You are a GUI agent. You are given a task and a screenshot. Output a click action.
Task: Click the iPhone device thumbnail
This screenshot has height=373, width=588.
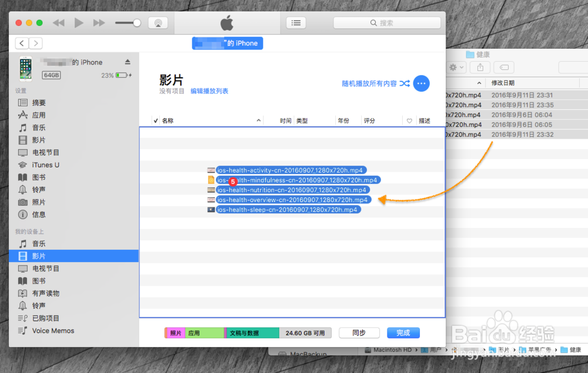(x=25, y=69)
